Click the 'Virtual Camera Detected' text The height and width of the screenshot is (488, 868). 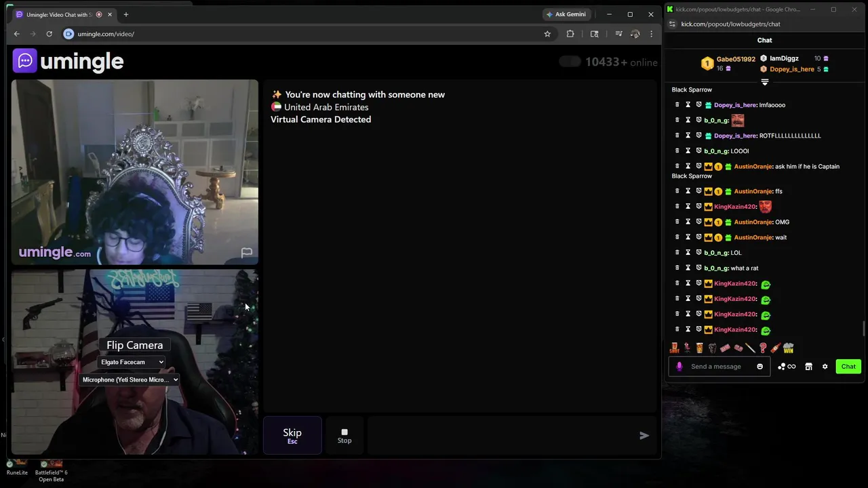pyautogui.click(x=321, y=119)
